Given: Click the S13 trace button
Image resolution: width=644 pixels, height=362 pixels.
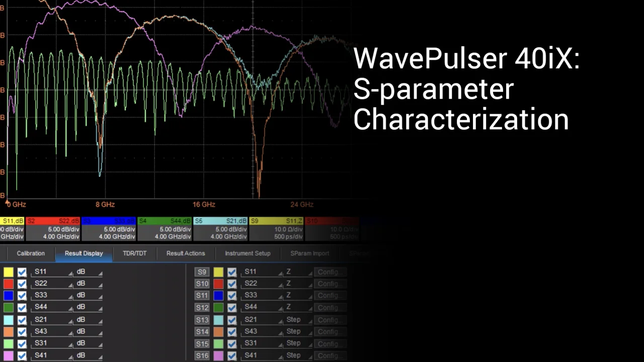Looking at the screenshot, I should click(x=202, y=320).
